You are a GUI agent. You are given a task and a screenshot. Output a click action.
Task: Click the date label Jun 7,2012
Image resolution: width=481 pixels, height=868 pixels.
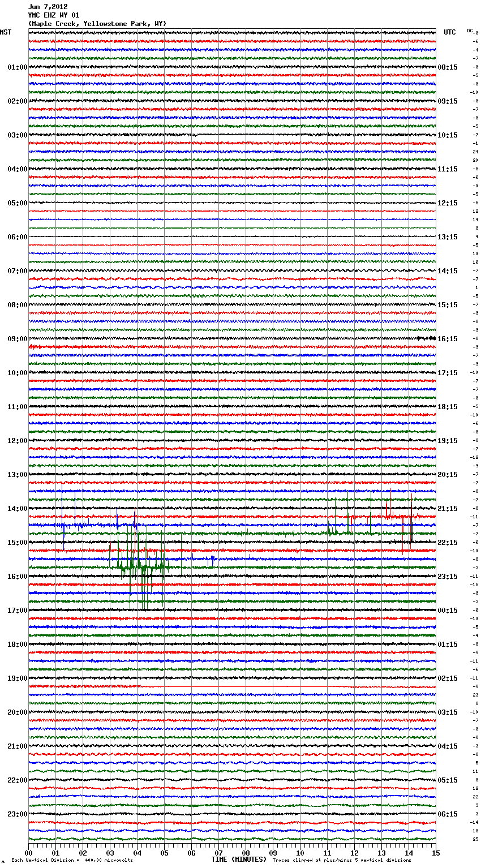tap(48, 7)
